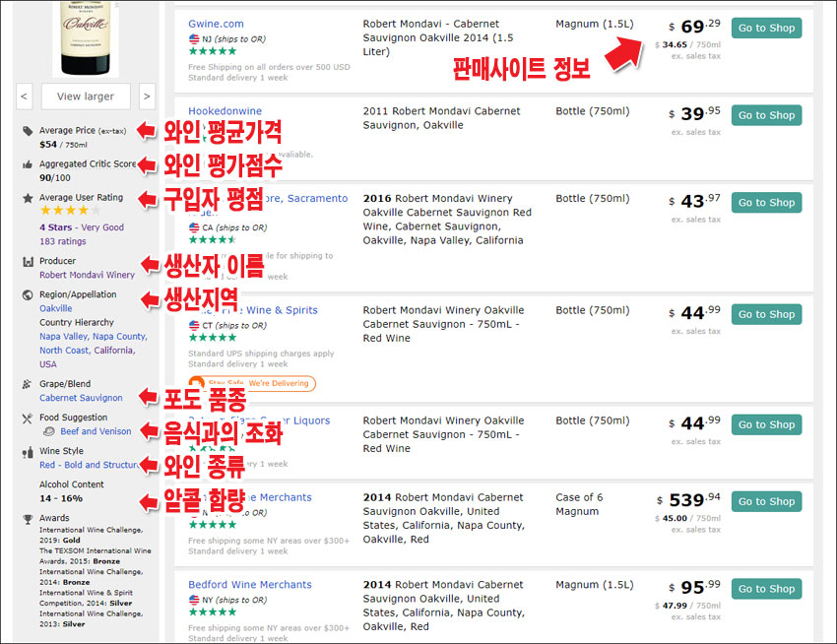Click the globe Region/Appellation icon

pyautogui.click(x=28, y=294)
